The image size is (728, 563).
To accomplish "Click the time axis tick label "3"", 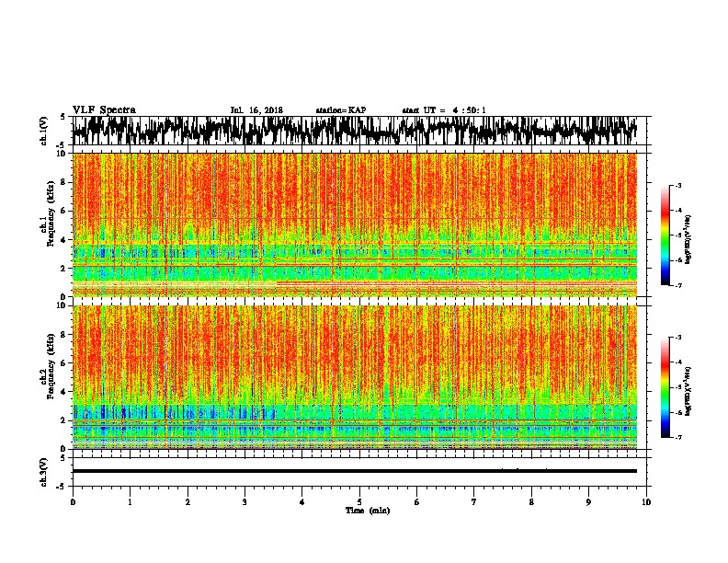I will 245,502.
